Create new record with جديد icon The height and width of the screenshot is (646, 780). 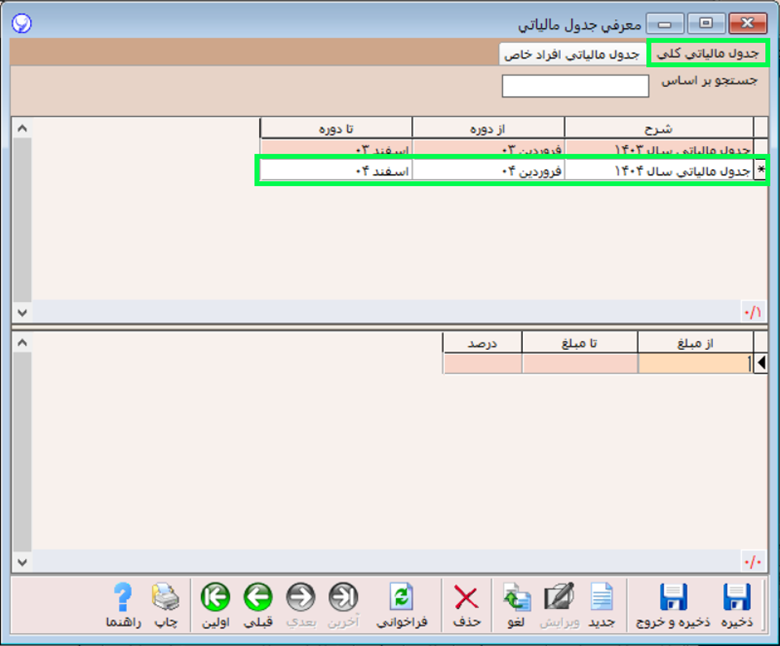tap(601, 606)
